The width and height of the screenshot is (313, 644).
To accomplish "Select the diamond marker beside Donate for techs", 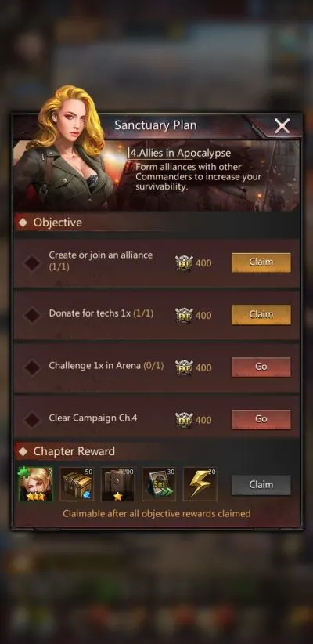I will (x=31, y=315).
